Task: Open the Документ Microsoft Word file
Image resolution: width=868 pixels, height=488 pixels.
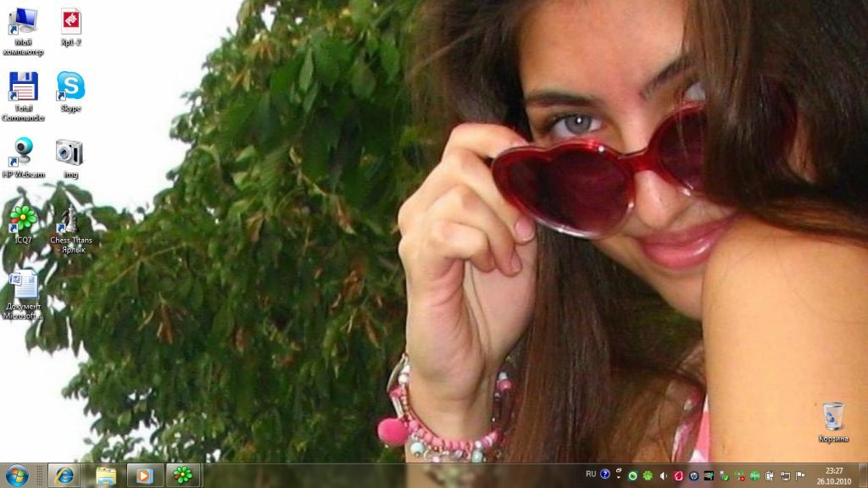Action: 24,286
